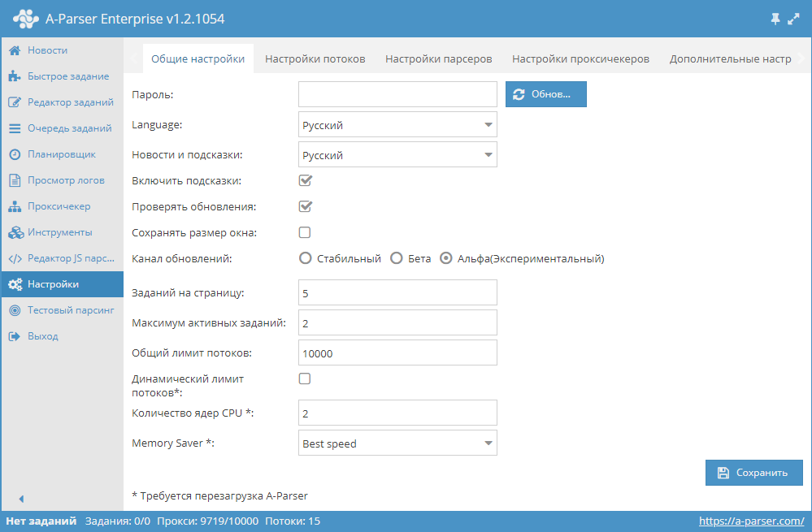Image resolution: width=812 pixels, height=532 pixels.
Task: Open the https://a-parser.com/ link
Action: click(751, 521)
